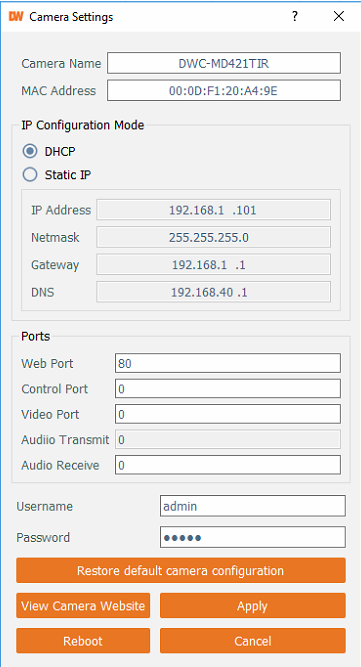Click the IP Address field
This screenshot has height=667, width=361.
point(213,210)
